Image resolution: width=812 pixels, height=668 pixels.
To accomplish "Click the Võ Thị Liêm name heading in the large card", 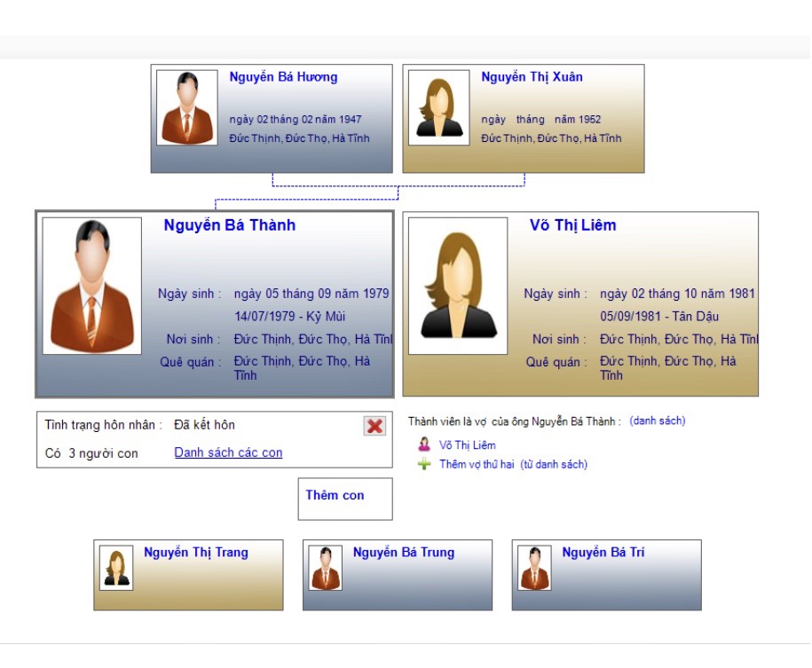I will 572,225.
